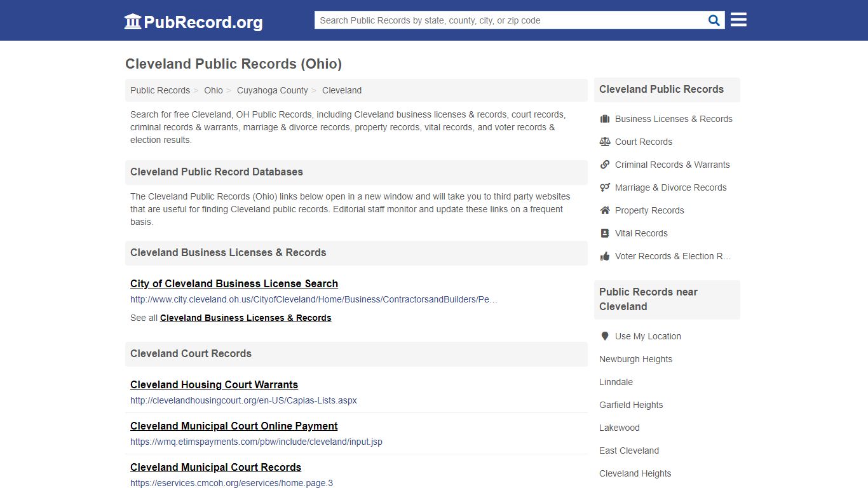Viewport: 868px width, 488px height.
Task: Open Voter Records & Election Results sidebar item
Action: [x=673, y=256]
